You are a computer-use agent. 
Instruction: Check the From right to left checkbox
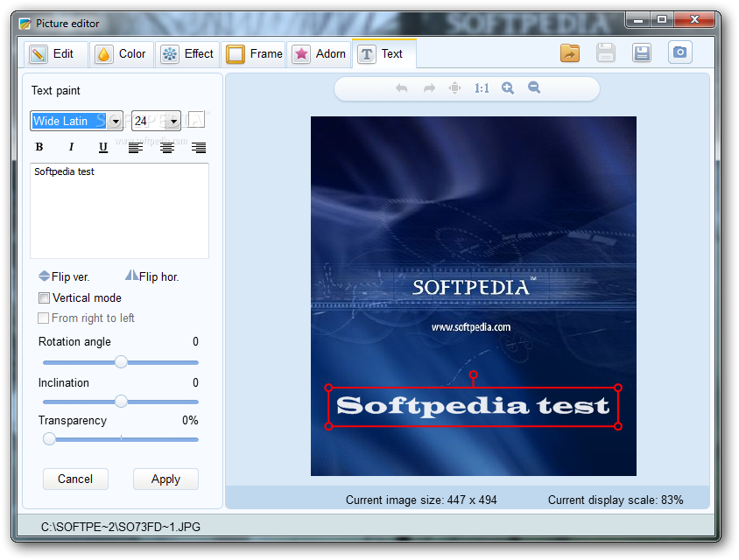(x=44, y=318)
